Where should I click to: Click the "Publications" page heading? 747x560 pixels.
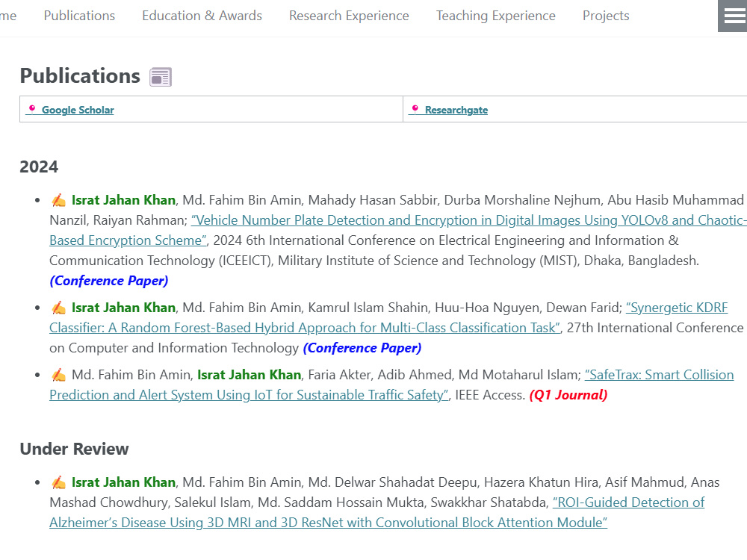(80, 75)
